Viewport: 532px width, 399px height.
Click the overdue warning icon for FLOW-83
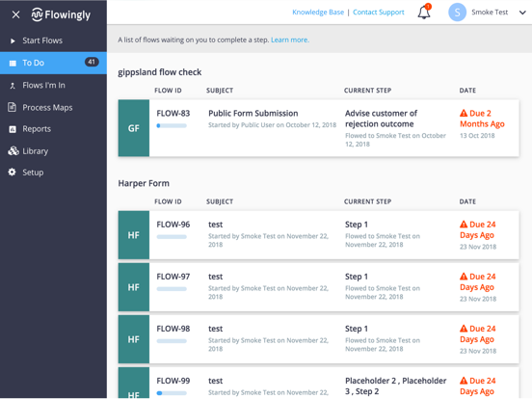(464, 113)
